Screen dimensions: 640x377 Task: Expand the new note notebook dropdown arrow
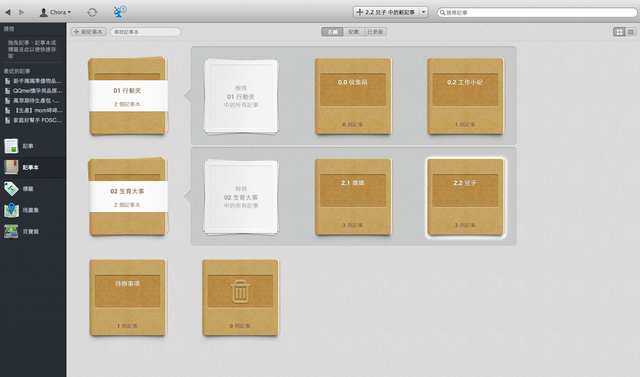(x=424, y=12)
